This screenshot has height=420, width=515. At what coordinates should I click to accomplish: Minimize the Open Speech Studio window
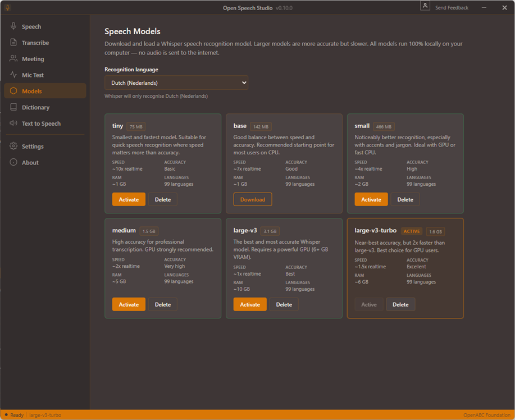(x=484, y=7)
